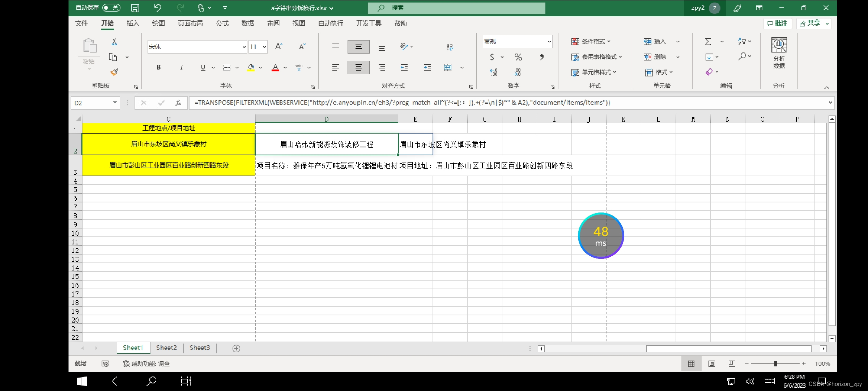Switch to Page Layout view

coord(711,363)
